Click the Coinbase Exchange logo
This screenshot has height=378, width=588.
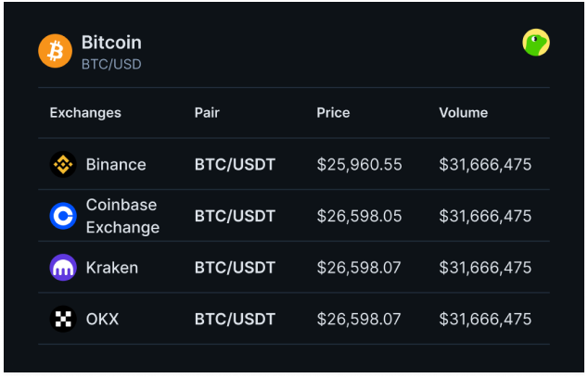click(62, 216)
